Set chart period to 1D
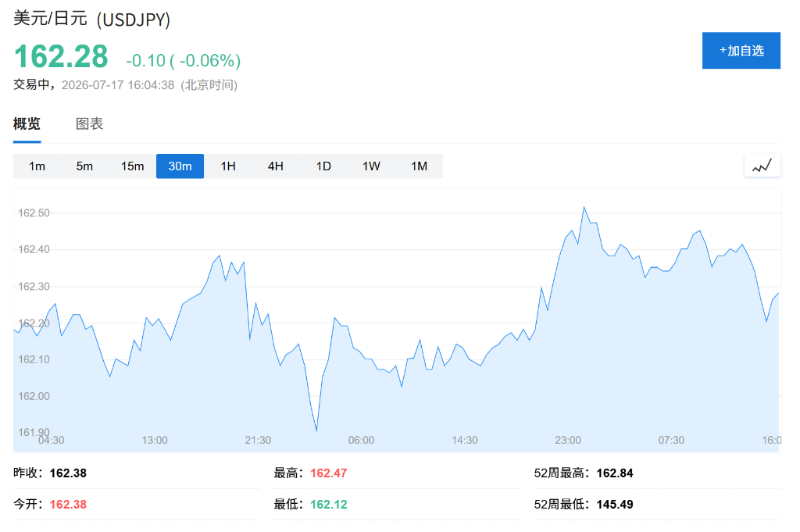This screenshot has width=800, height=532. 323,166
